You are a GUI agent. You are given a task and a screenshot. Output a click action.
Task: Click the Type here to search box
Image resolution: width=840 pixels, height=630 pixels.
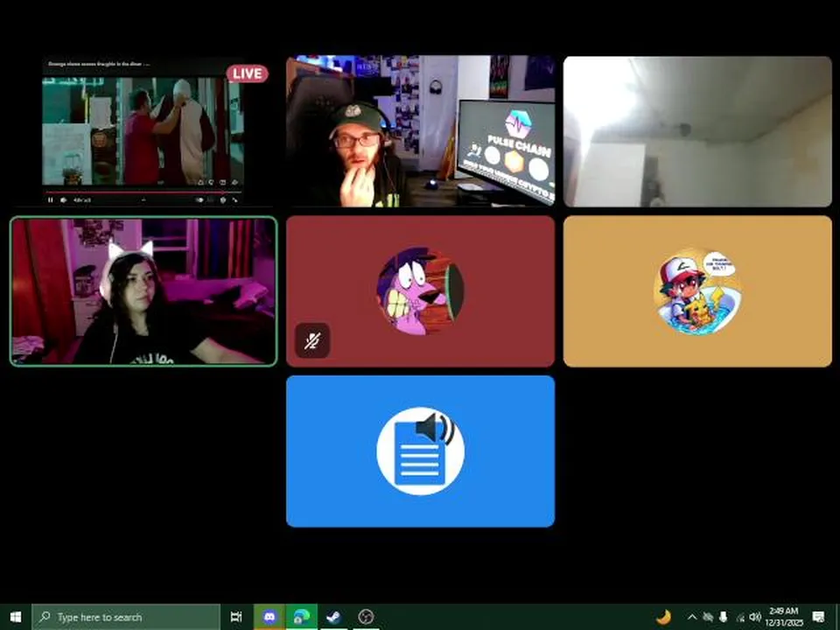pyautogui.click(x=126, y=617)
